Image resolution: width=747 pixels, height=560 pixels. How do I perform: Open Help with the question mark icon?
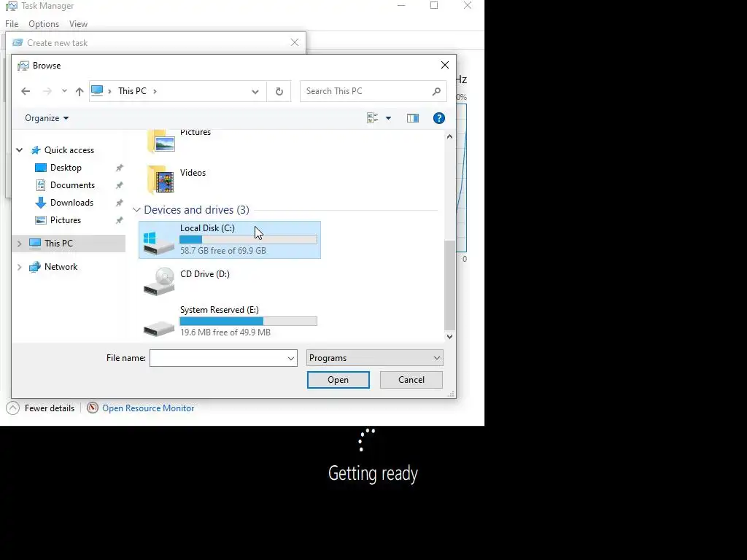point(438,118)
